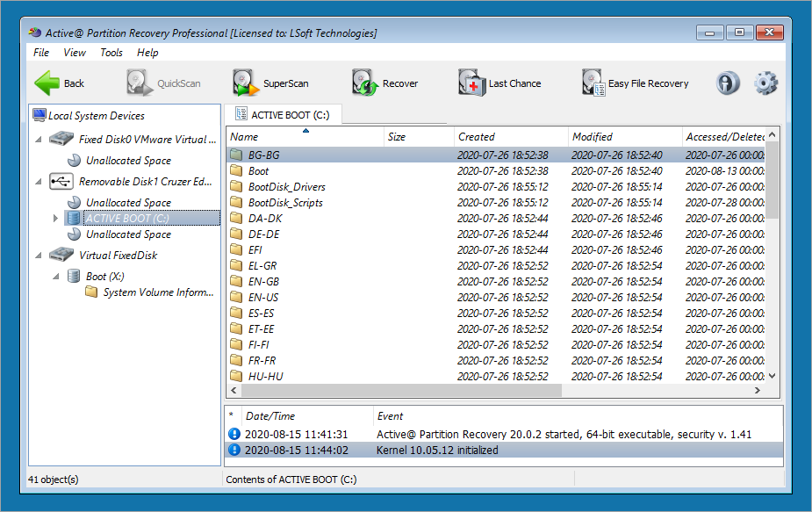Start Easy File Recovery

pos(636,83)
